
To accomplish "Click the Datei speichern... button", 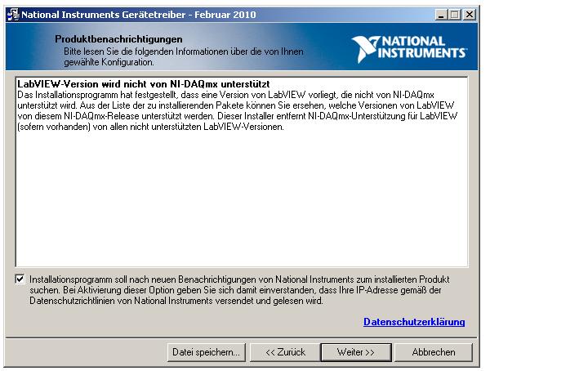I will tap(207, 352).
